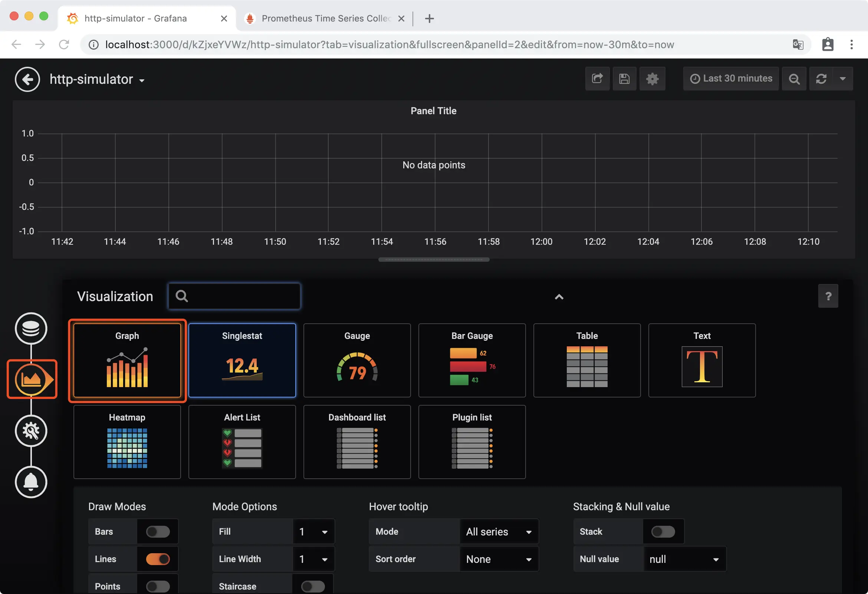Open the Chrome three-dot menu
Image resolution: width=868 pixels, height=594 pixels.
(852, 45)
